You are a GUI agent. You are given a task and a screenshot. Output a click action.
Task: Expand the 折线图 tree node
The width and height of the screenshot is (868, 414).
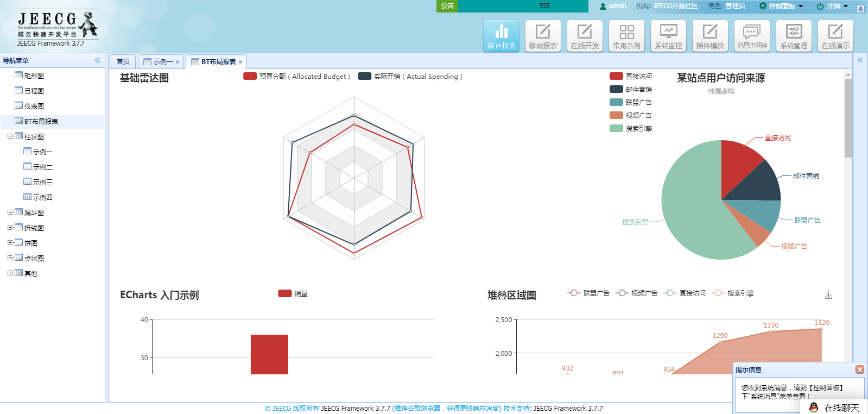click(x=10, y=228)
